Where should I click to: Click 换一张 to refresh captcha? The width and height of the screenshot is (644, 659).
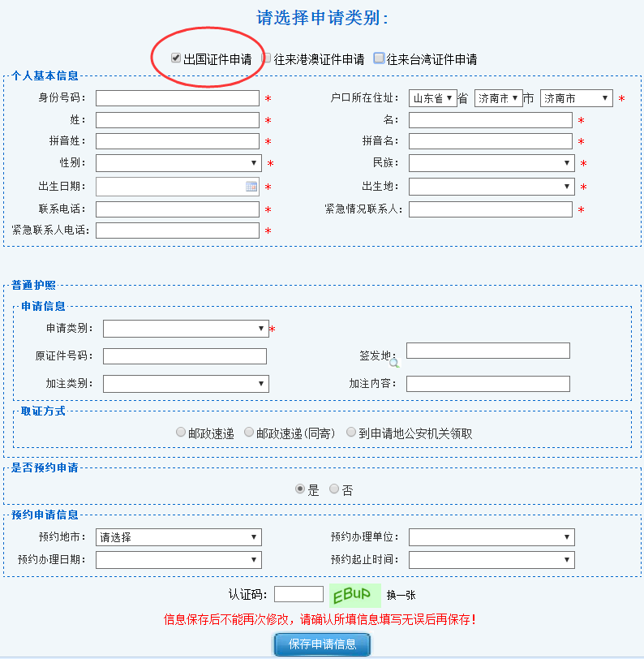pos(401,595)
